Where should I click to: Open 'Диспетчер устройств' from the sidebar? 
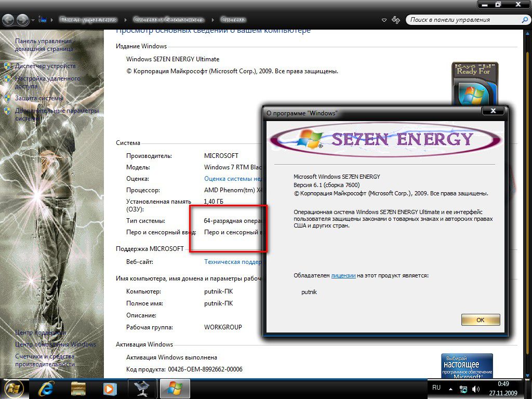(x=45, y=66)
